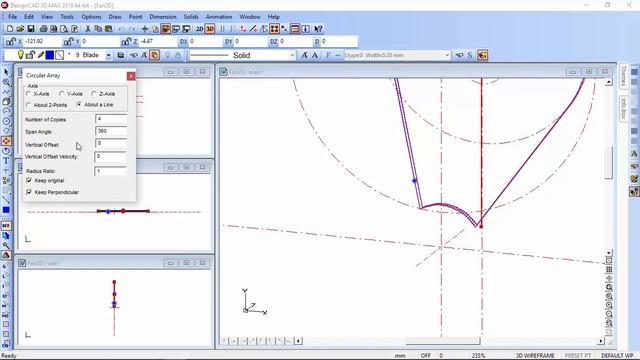Image resolution: width=640 pixels, height=360 pixels.
Task: Click the white fill swatch beside the blue swatch
Action: 60,55
